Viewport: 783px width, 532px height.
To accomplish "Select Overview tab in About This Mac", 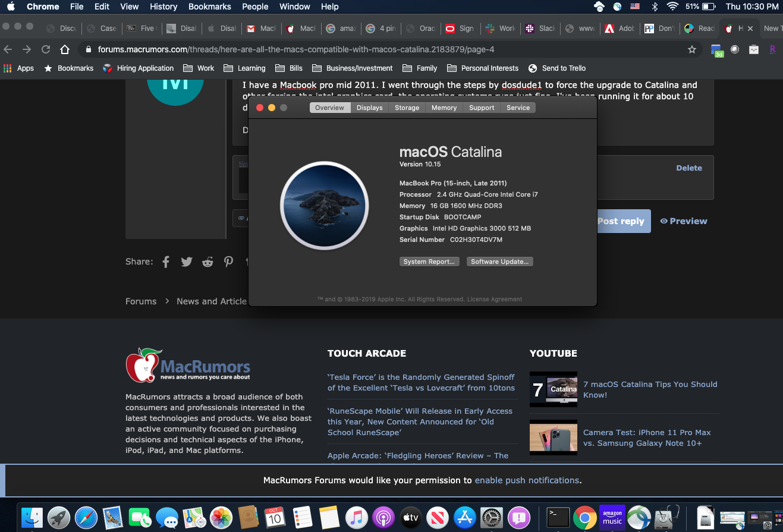I will [329, 108].
